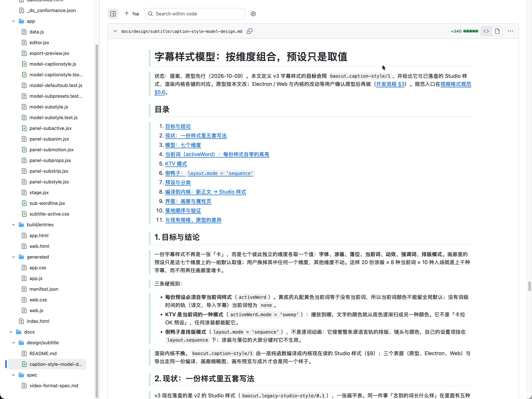The image size is (532, 399).
Task: Switch to source diff view
Action: point(486,31)
